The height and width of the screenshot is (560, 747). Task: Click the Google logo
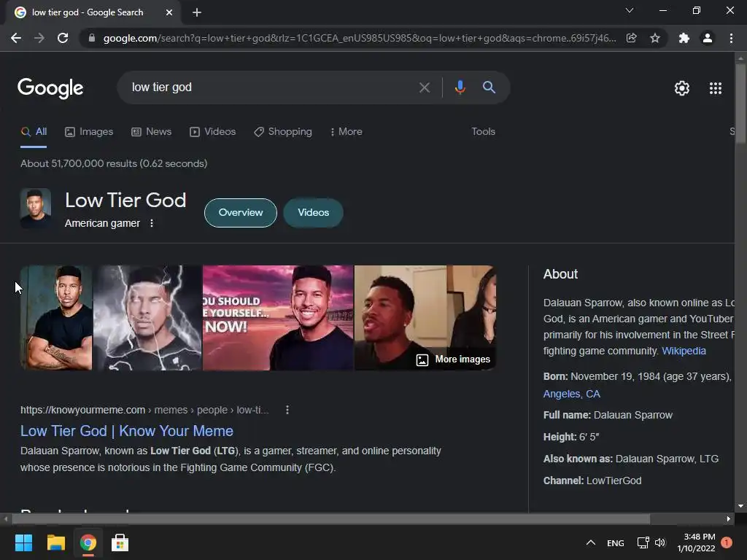[50, 88]
